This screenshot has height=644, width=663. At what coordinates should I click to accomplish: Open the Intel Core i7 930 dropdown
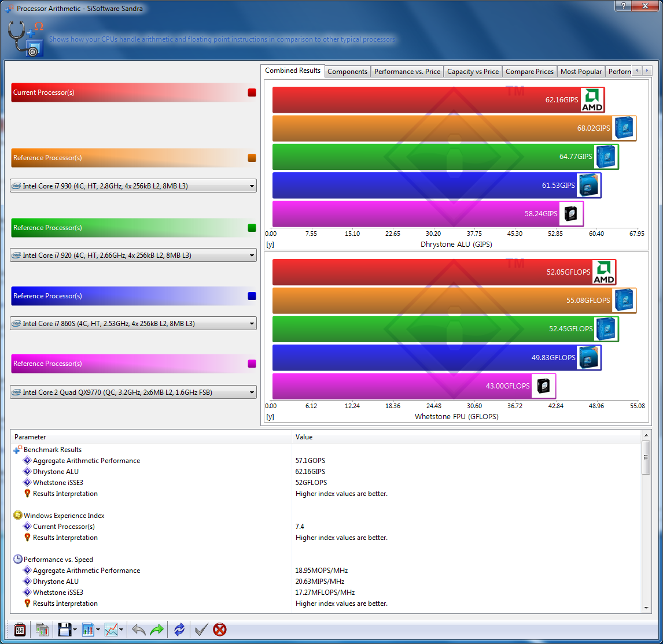click(133, 186)
